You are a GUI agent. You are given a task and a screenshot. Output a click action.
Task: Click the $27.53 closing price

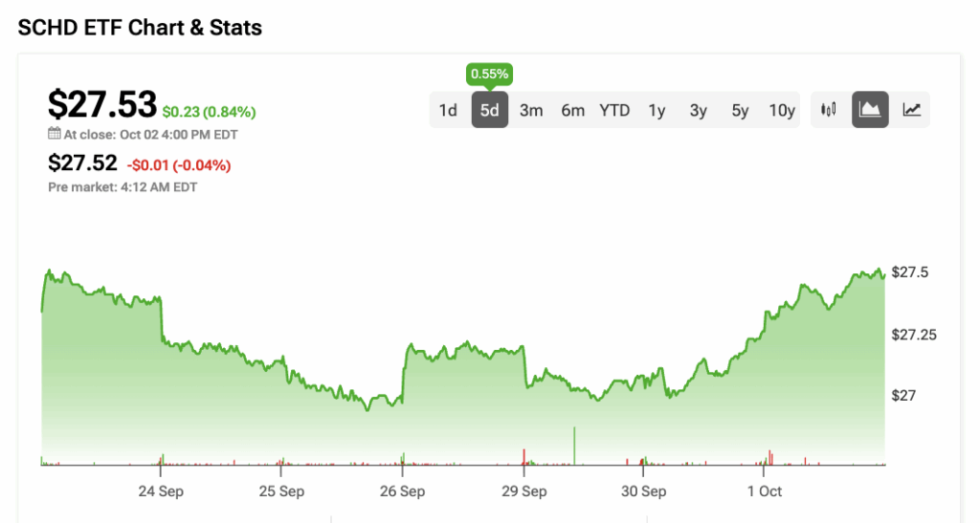(x=102, y=104)
